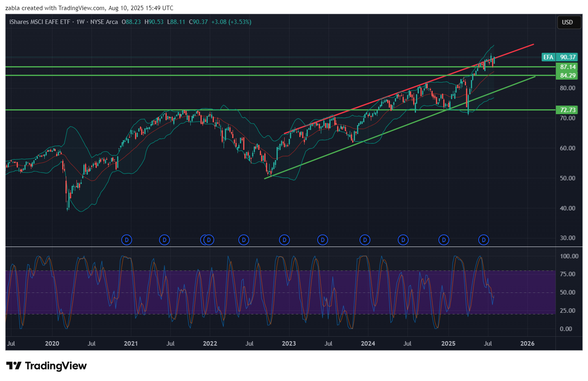Select the 84.29 horizontal level label
This screenshot has height=381, width=588.
(568, 76)
